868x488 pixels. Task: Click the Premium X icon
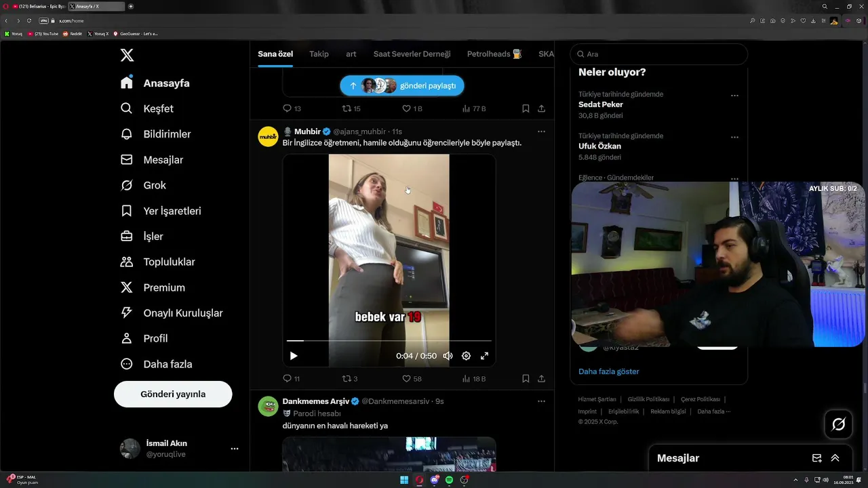[x=126, y=287]
